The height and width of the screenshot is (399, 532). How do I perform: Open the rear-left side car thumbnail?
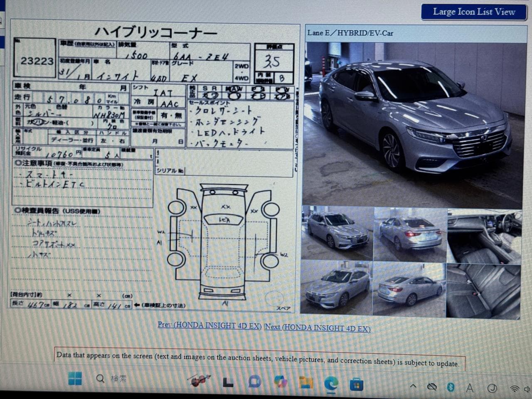pos(409,289)
